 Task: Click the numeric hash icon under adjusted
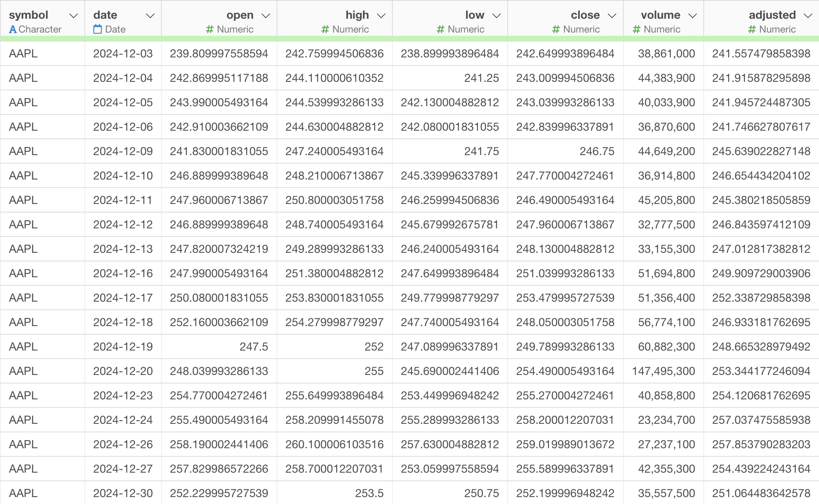coord(752,29)
